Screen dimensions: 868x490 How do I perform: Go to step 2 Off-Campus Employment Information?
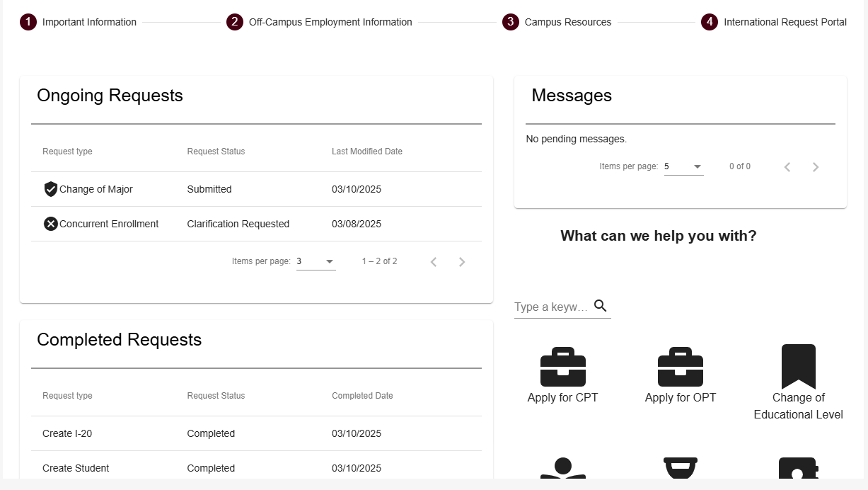pos(319,22)
